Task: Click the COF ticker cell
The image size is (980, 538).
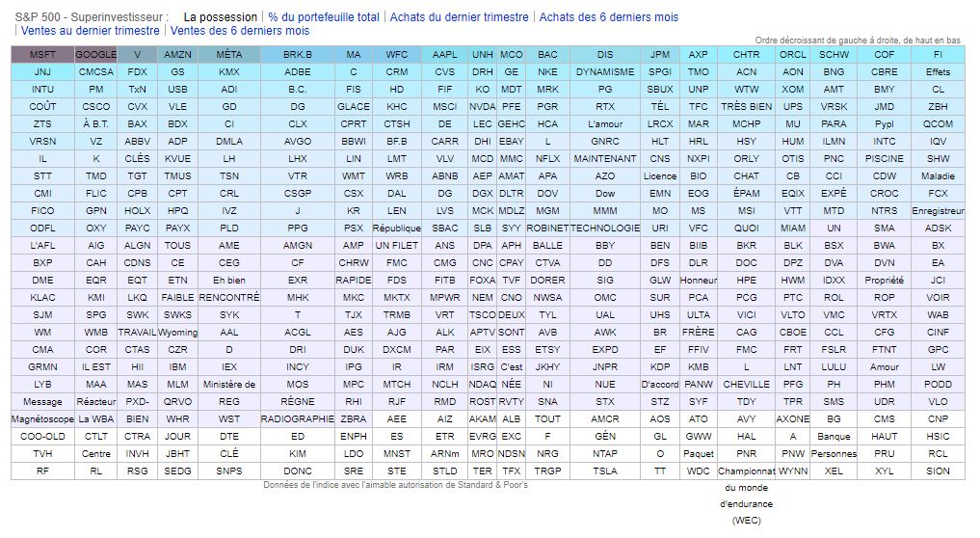Action: (x=884, y=54)
